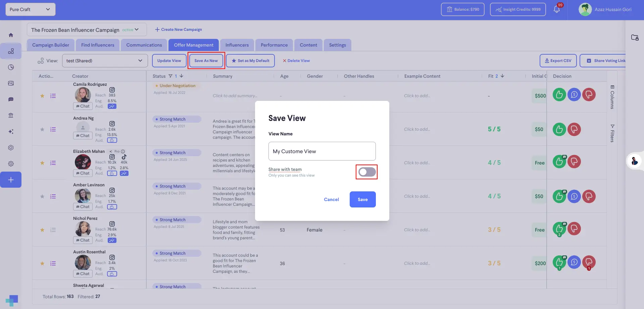Open the Performance tab

(x=274, y=45)
